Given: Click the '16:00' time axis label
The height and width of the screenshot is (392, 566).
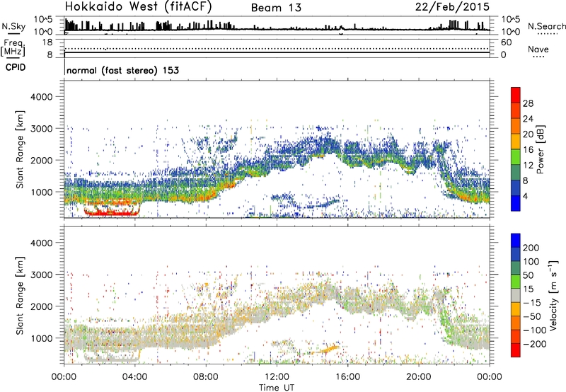Looking at the screenshot, I should [x=347, y=377].
